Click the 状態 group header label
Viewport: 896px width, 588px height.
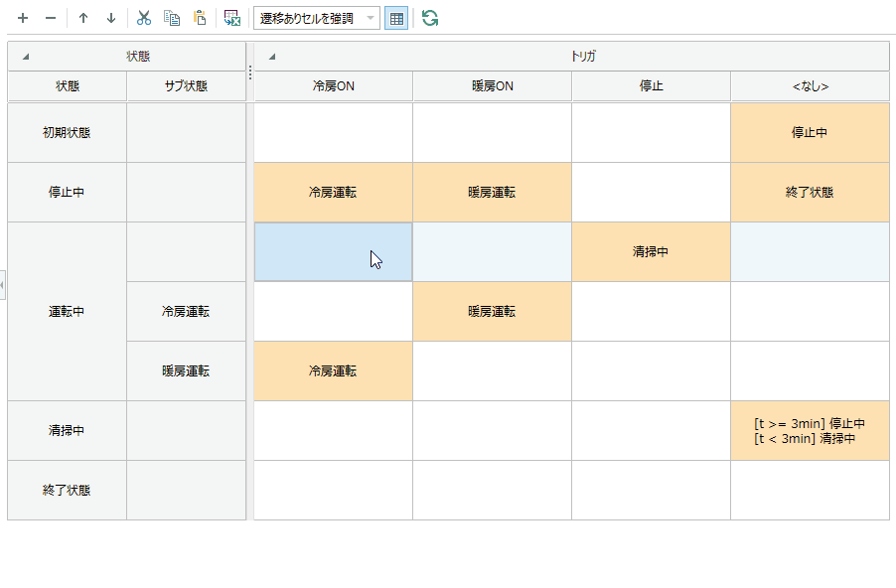[138, 56]
